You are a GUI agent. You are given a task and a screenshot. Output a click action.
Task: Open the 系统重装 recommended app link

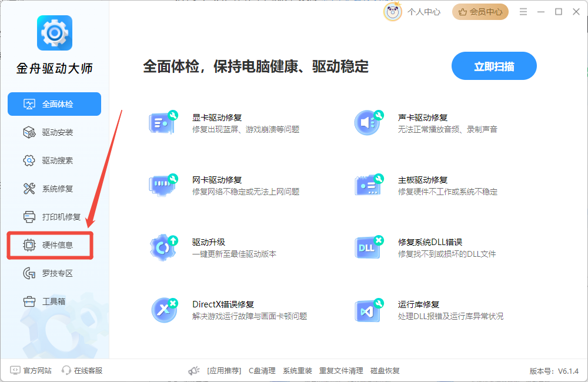point(297,371)
